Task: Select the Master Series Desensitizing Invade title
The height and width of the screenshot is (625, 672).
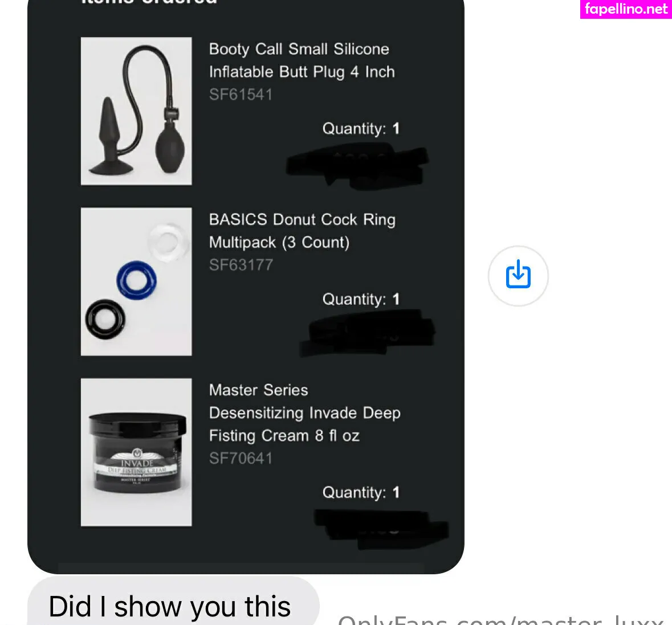Action: (x=305, y=413)
